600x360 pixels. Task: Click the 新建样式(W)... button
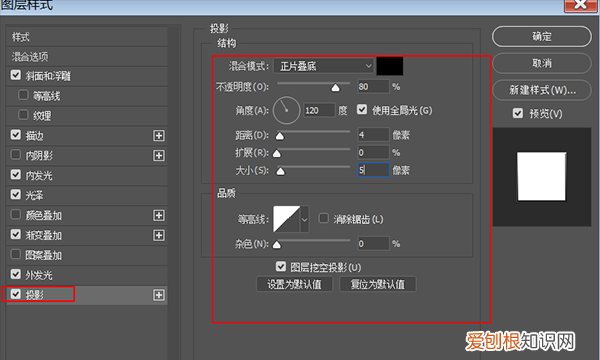[x=542, y=90]
